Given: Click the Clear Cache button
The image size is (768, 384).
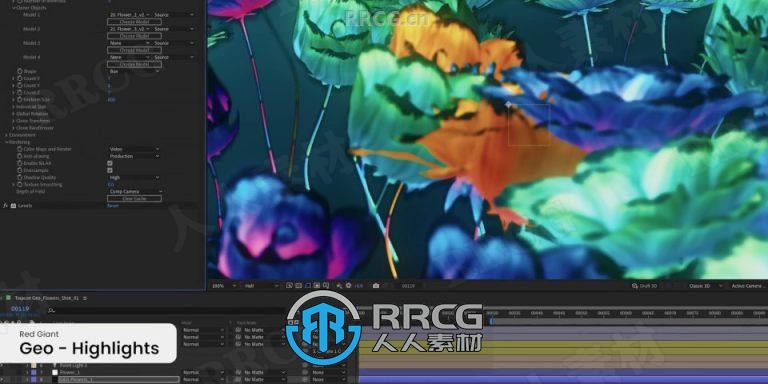Looking at the screenshot, I should point(134,199).
